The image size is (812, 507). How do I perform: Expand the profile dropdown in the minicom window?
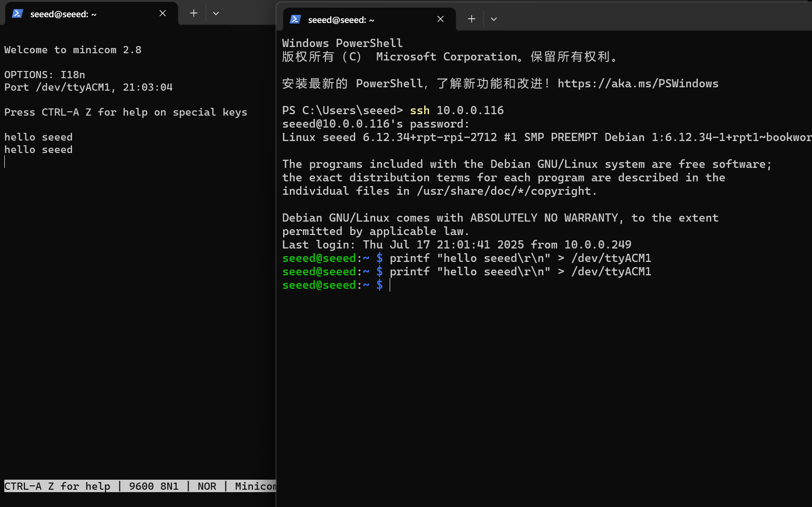[x=216, y=13]
